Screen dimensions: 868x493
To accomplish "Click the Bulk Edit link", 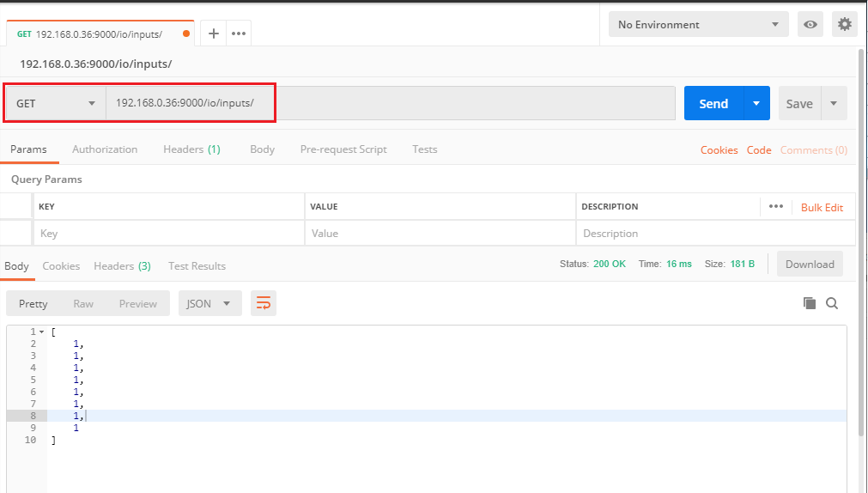I will pos(822,207).
